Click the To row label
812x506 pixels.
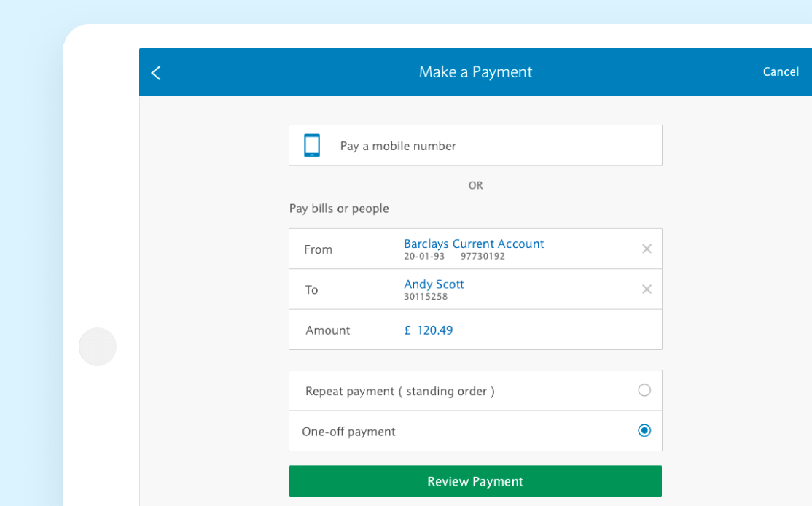click(x=311, y=290)
